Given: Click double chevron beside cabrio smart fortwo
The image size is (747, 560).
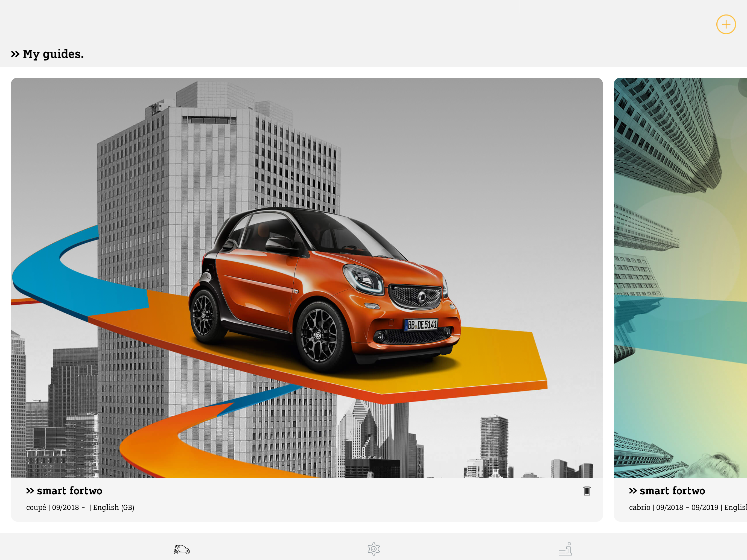Looking at the screenshot, I should tap(633, 491).
